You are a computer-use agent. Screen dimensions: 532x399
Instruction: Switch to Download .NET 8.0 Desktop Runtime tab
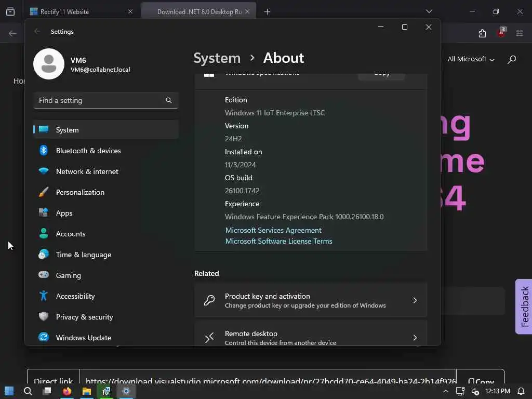(x=199, y=11)
